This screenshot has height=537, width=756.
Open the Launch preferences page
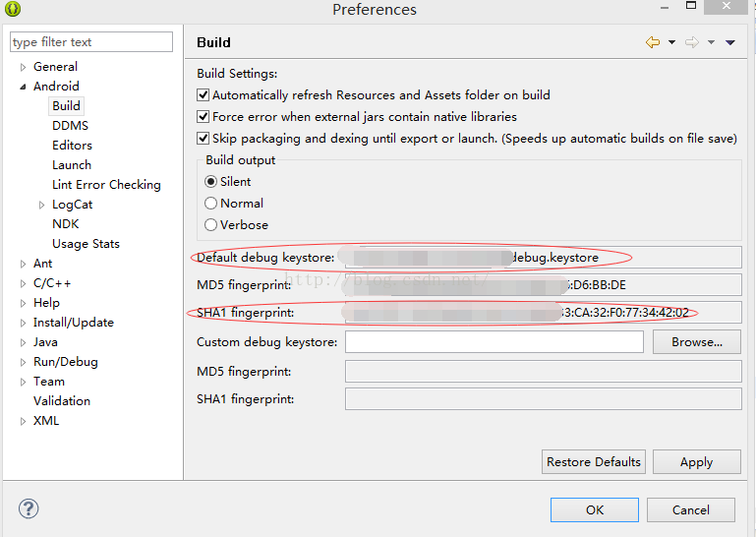coord(72,165)
